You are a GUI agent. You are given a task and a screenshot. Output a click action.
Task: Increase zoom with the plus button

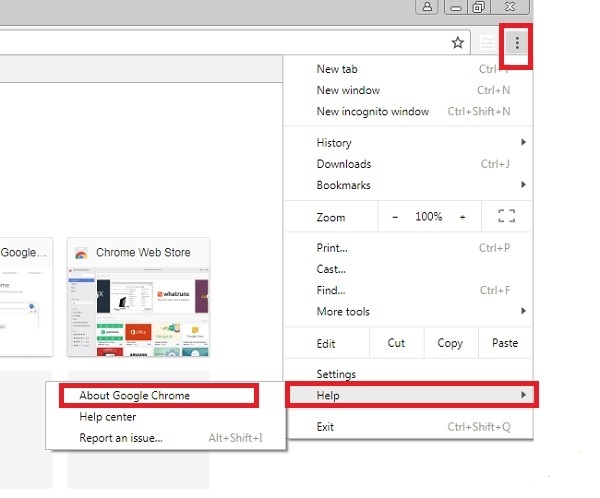462,217
